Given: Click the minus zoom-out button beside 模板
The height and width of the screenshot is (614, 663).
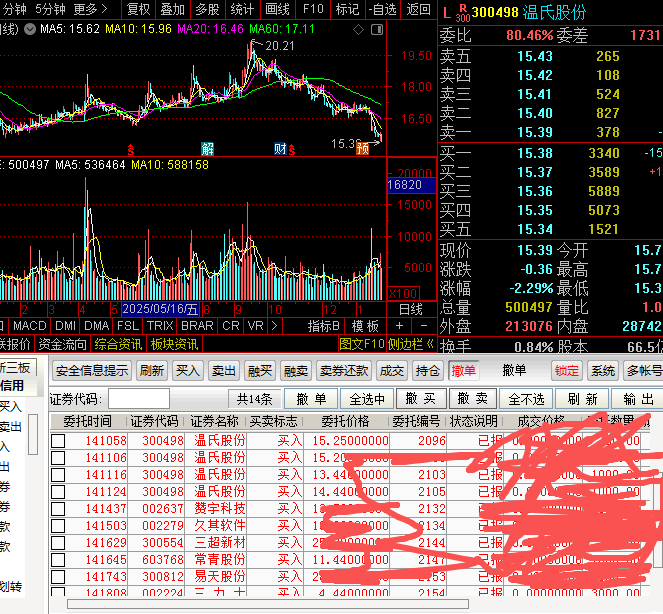Looking at the screenshot, I should (x=424, y=326).
